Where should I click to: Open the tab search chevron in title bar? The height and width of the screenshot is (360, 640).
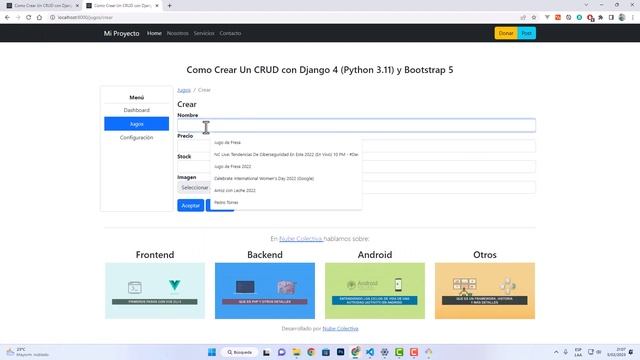click(586, 5)
